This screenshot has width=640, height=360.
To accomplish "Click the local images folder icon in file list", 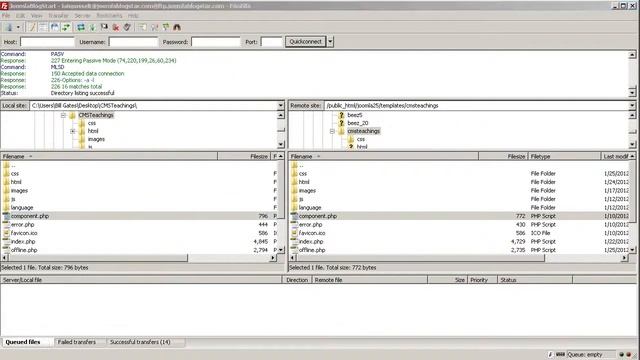I will 6,191.
